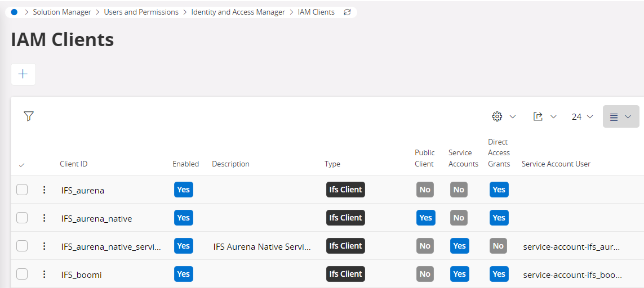The width and height of the screenshot is (644, 288).
Task: Go to Users and Permissions breadcrumb
Action: click(x=141, y=12)
